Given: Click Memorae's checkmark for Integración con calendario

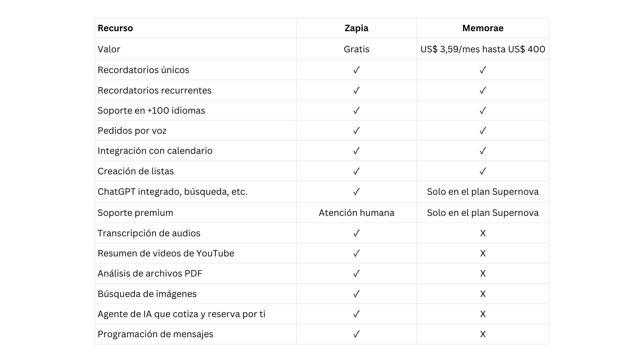Looking at the screenshot, I should click(x=483, y=151).
